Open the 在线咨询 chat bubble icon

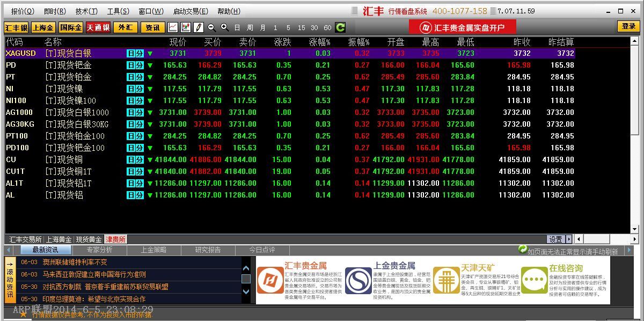(533, 280)
